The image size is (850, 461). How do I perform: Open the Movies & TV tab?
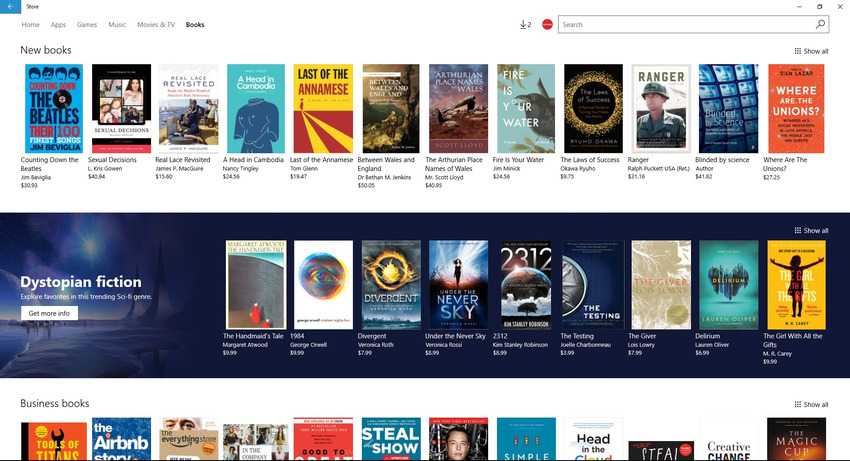click(x=156, y=25)
